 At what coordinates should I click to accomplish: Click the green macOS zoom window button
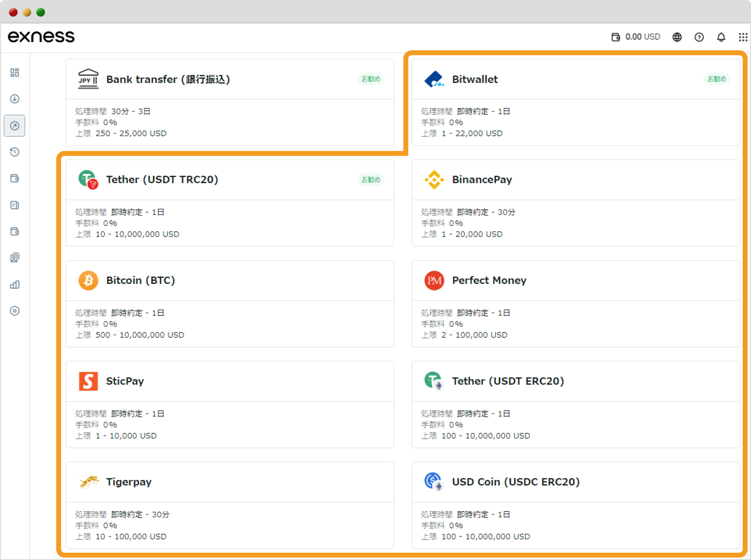click(x=41, y=12)
